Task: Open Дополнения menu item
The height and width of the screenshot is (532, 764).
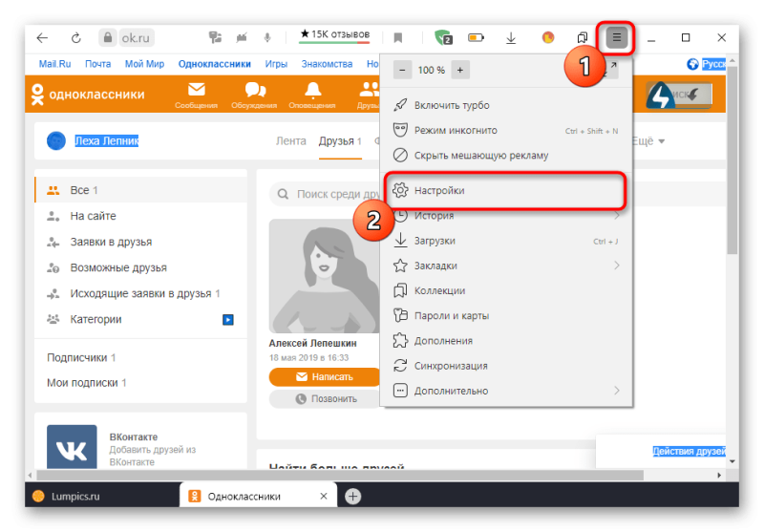Action: (x=506, y=341)
